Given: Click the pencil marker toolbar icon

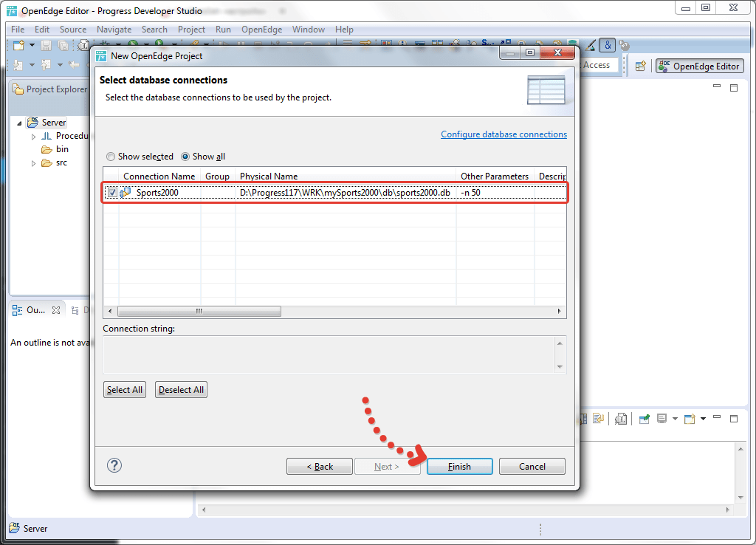Looking at the screenshot, I should pyautogui.click(x=591, y=45).
